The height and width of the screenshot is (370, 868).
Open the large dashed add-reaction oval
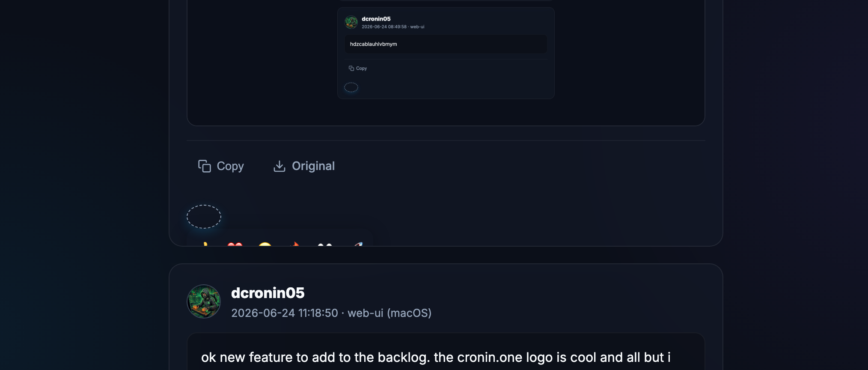(x=204, y=217)
